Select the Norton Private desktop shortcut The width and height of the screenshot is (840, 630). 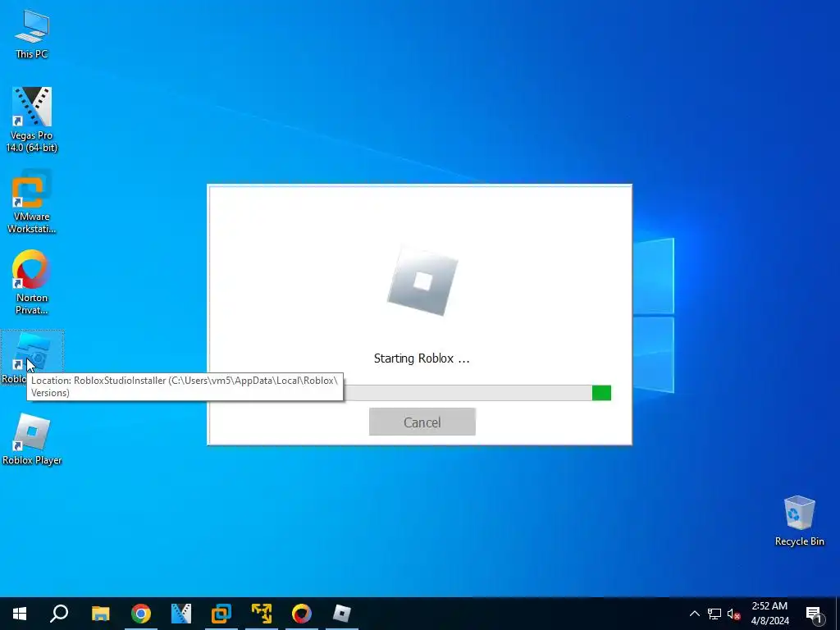32,282
